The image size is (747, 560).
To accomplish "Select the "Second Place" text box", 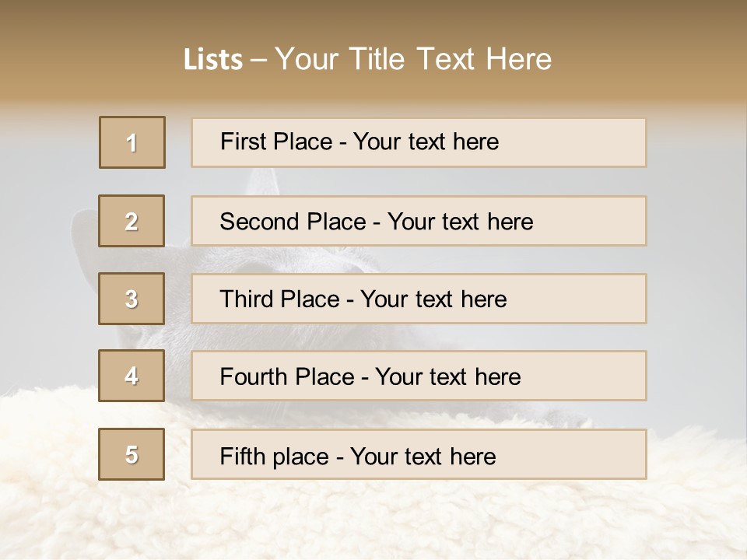I will coord(419,221).
